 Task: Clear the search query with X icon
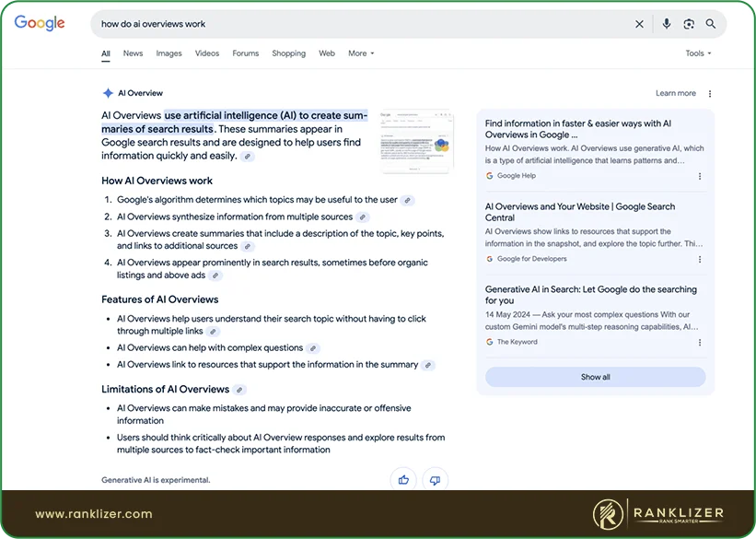click(639, 24)
